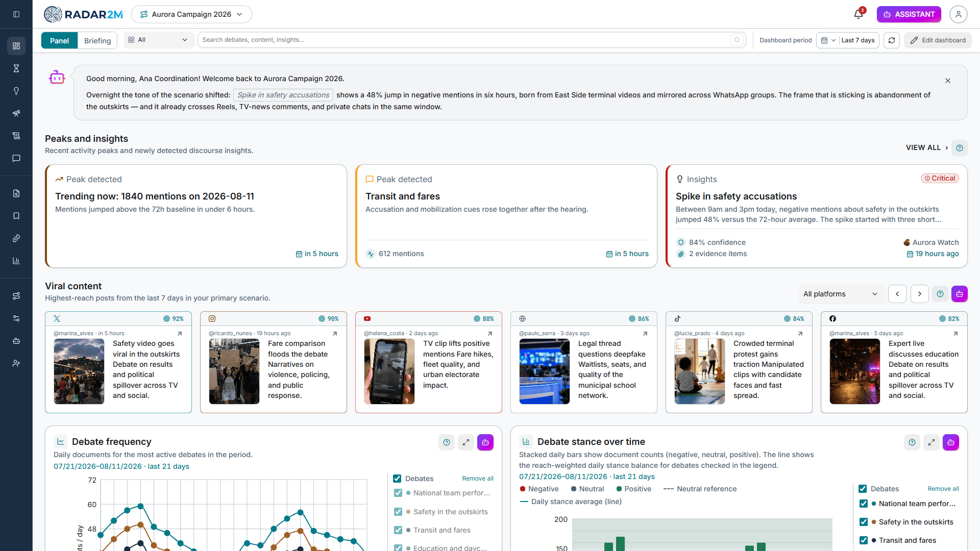Open the dashboard period calendar dropdown
Image resolution: width=980 pixels, height=551 pixels.
[828, 40]
